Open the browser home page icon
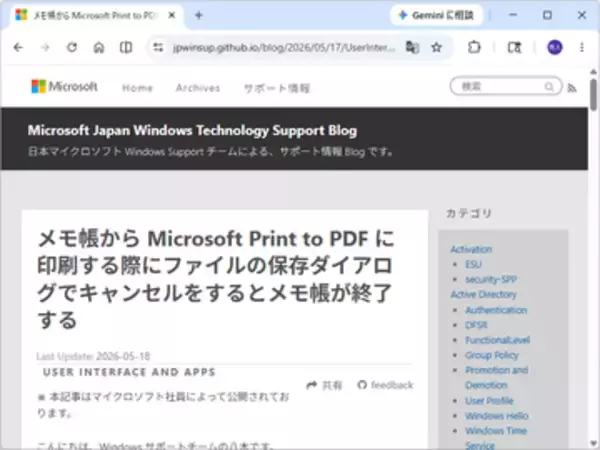This screenshot has width=600, height=450. pos(99,47)
